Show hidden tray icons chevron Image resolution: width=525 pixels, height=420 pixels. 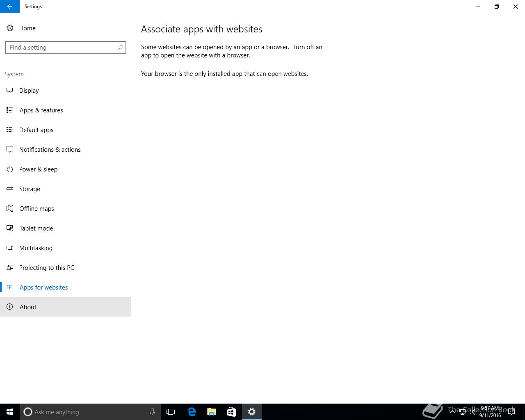[452, 412]
